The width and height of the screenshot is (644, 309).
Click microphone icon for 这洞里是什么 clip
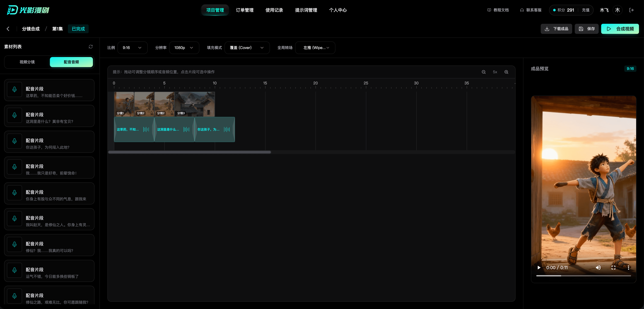point(14,115)
